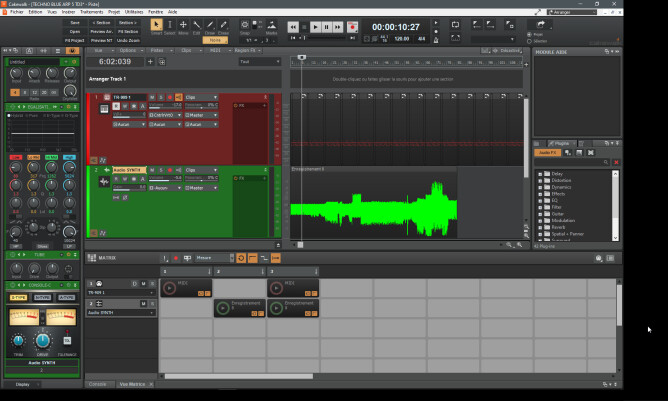Open the Fichier menu
This screenshot has width=668, height=401.
pyautogui.click(x=17, y=12)
